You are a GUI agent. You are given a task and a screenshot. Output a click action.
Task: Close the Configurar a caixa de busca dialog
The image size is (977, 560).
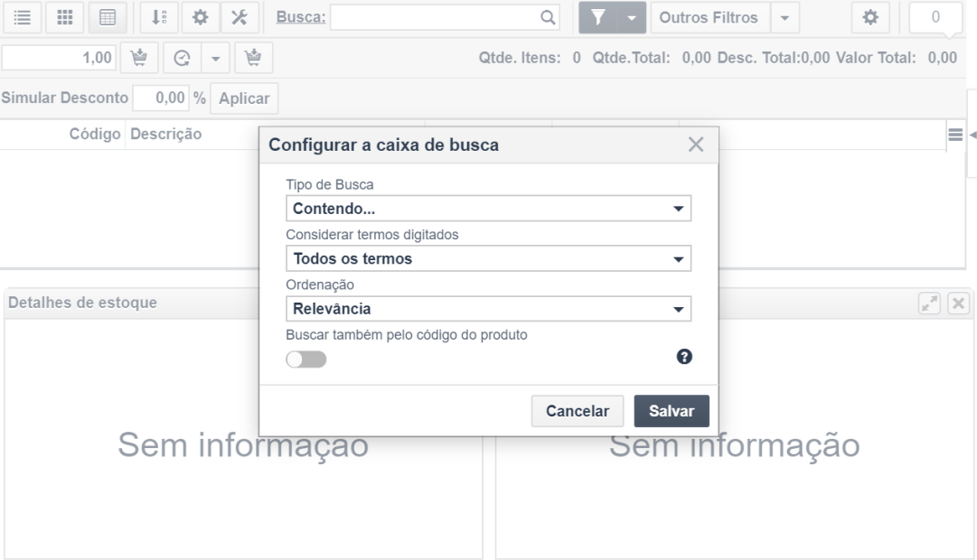click(696, 145)
